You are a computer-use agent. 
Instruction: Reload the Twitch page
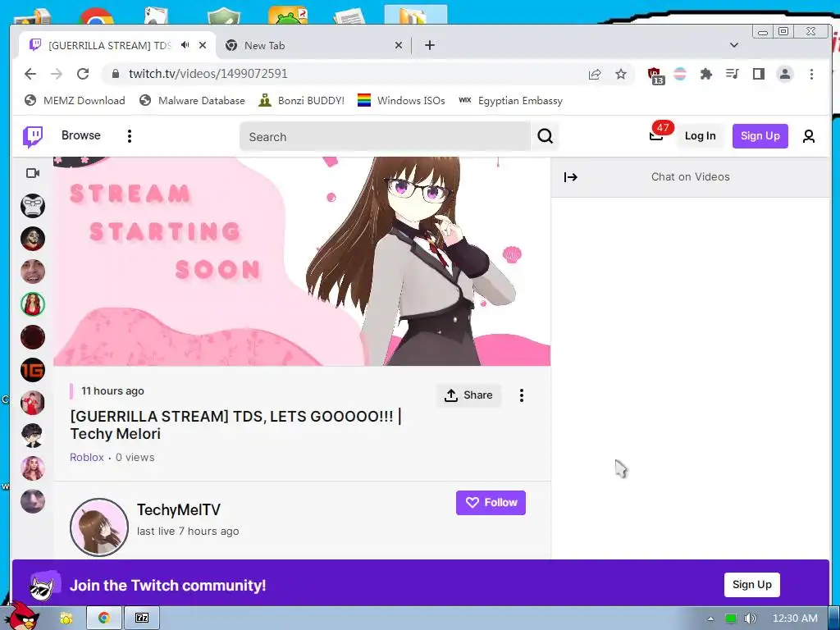pos(83,74)
